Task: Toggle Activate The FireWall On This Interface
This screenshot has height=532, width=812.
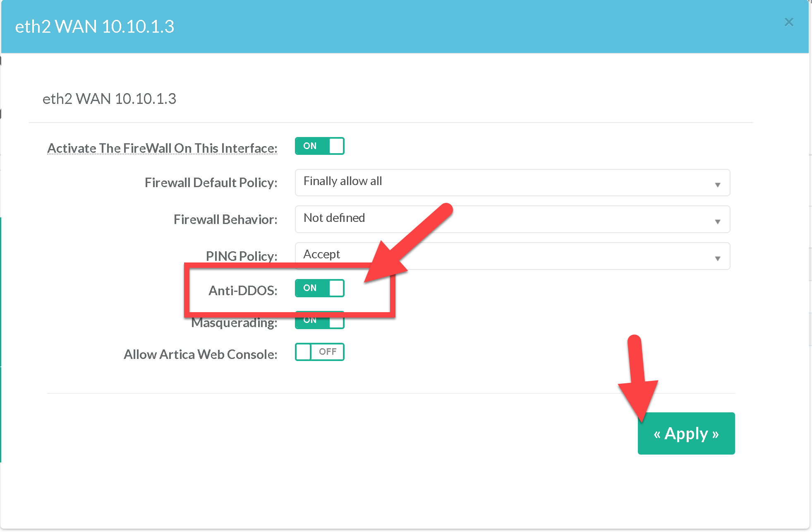Action: tap(319, 146)
